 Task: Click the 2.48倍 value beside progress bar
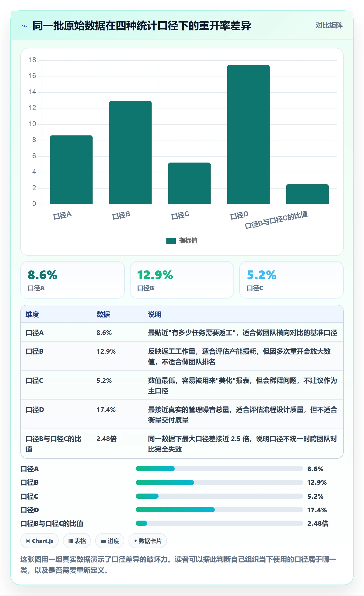click(x=318, y=523)
